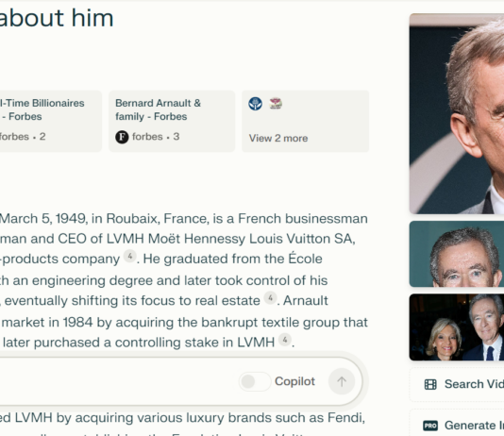Open the thumbnail showing a man and woman
Viewport: 504px width, 436px height.
point(457,327)
